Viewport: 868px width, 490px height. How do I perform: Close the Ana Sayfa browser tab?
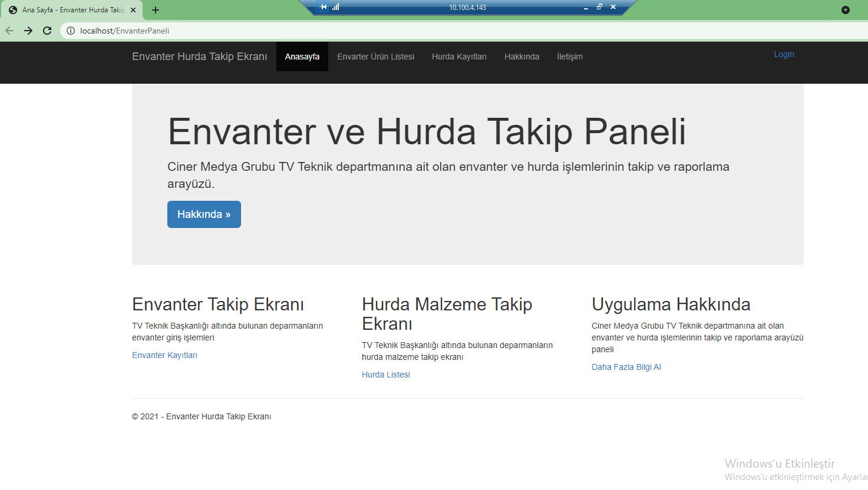click(132, 9)
